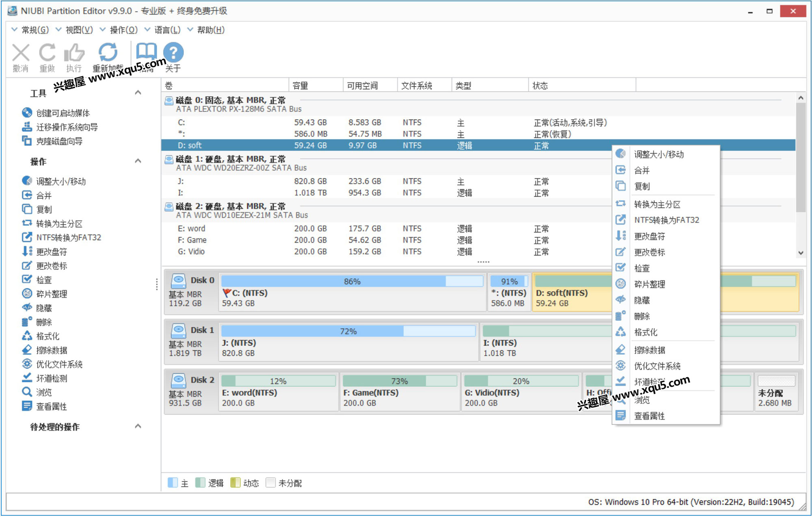
Task: Open the 操作(O) menu dropdown
Action: 119,30
